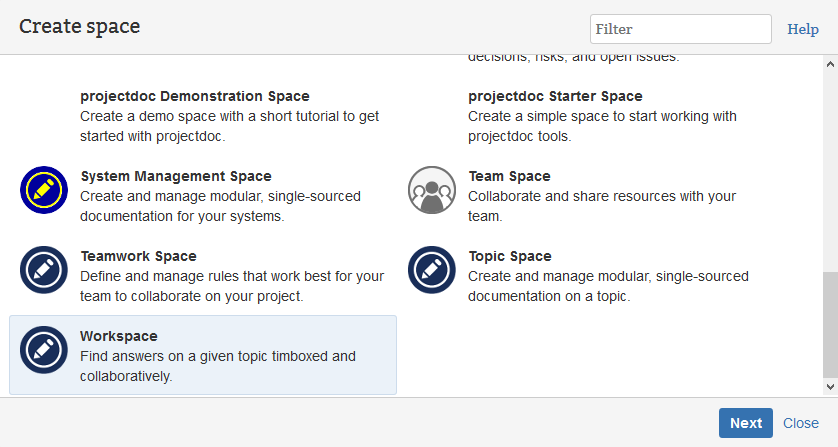Select the projectdoc Demonstration Space title
838x447 pixels.
[194, 96]
